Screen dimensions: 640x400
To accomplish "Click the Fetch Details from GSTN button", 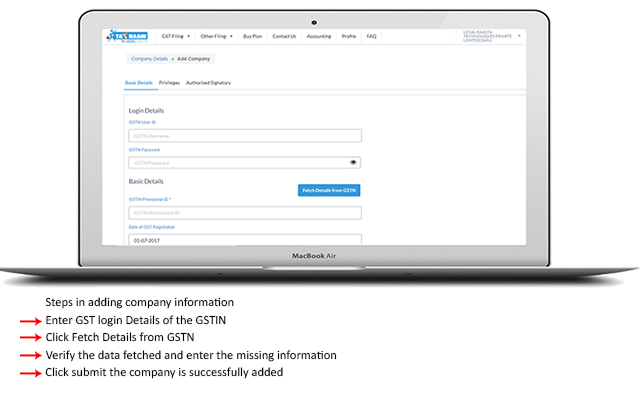I will pyautogui.click(x=329, y=190).
